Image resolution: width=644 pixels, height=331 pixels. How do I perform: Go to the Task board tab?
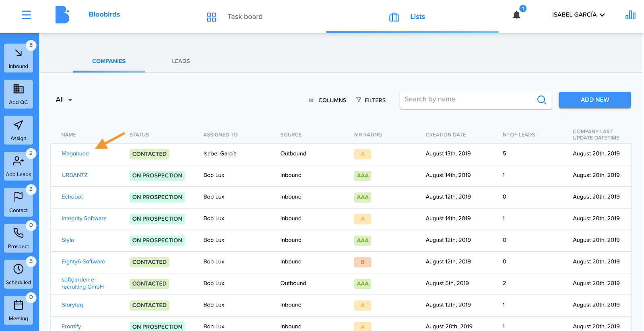point(234,17)
